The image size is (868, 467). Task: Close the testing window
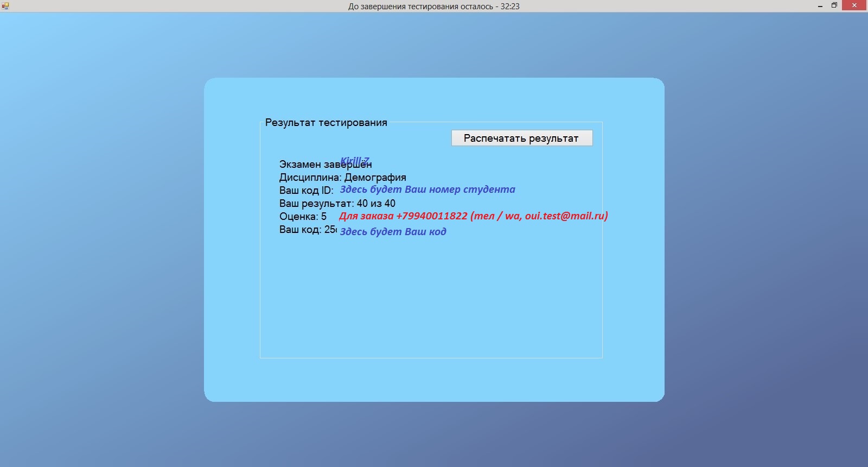click(x=855, y=6)
